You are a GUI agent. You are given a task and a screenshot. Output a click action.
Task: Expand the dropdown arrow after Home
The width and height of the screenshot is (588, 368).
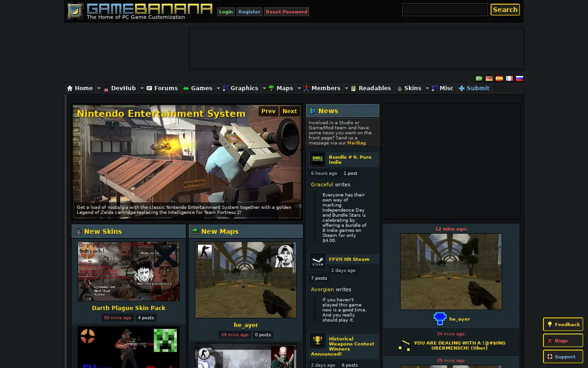point(98,88)
